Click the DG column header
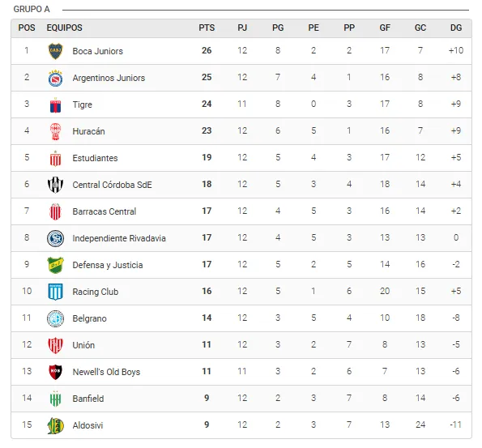Image resolution: width=482 pixels, height=448 pixels. [x=456, y=28]
